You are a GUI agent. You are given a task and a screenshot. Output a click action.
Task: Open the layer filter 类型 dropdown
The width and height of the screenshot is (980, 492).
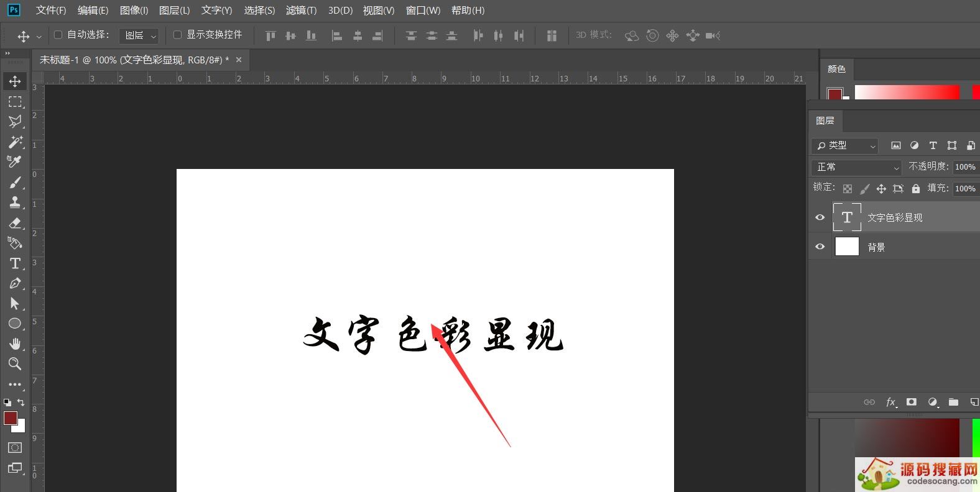coord(844,145)
